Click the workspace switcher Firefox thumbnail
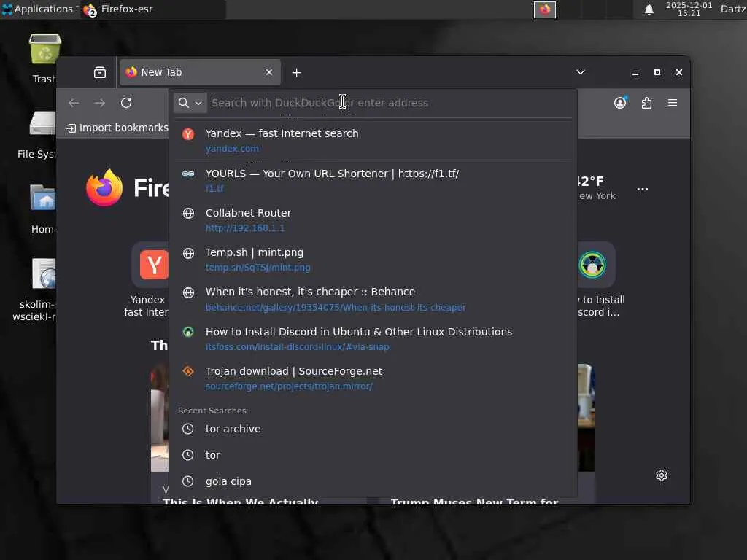747x560 pixels. coord(544,9)
